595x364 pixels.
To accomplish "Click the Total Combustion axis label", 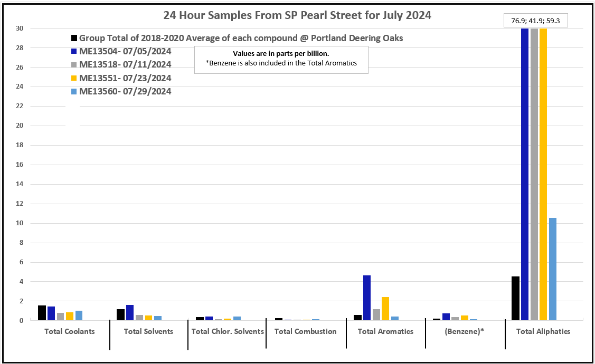I will click(305, 331).
